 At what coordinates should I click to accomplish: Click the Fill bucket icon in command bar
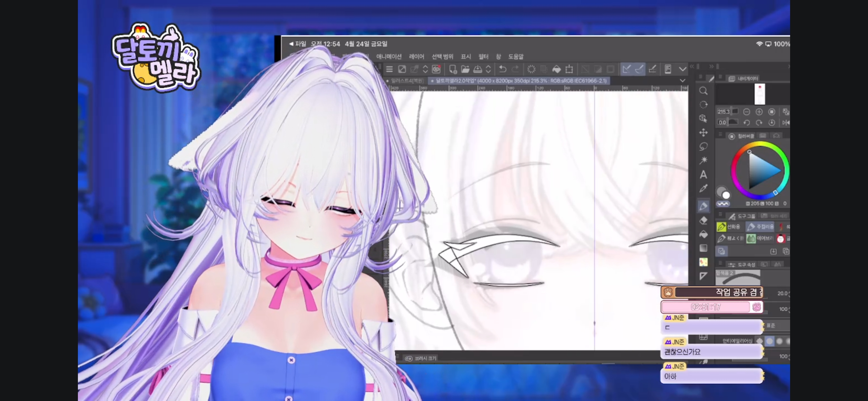(x=556, y=69)
